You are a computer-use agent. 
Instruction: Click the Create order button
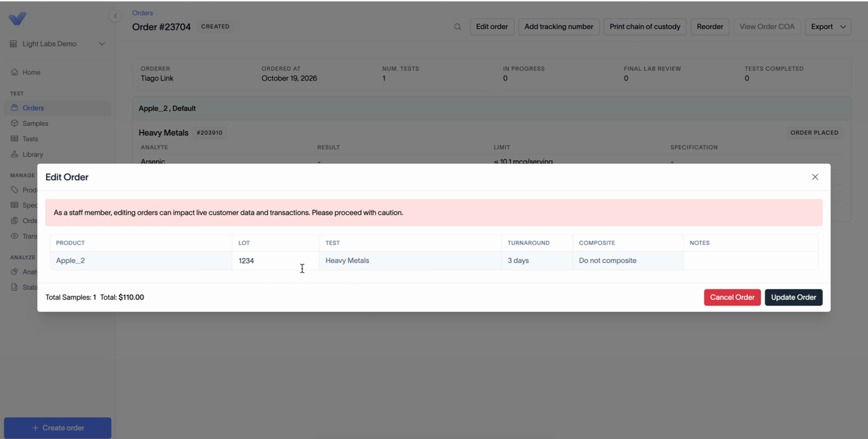point(57,428)
